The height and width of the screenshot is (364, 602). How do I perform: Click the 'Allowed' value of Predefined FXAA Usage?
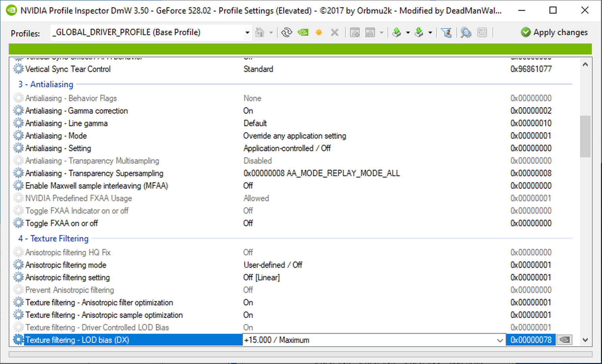[256, 198]
